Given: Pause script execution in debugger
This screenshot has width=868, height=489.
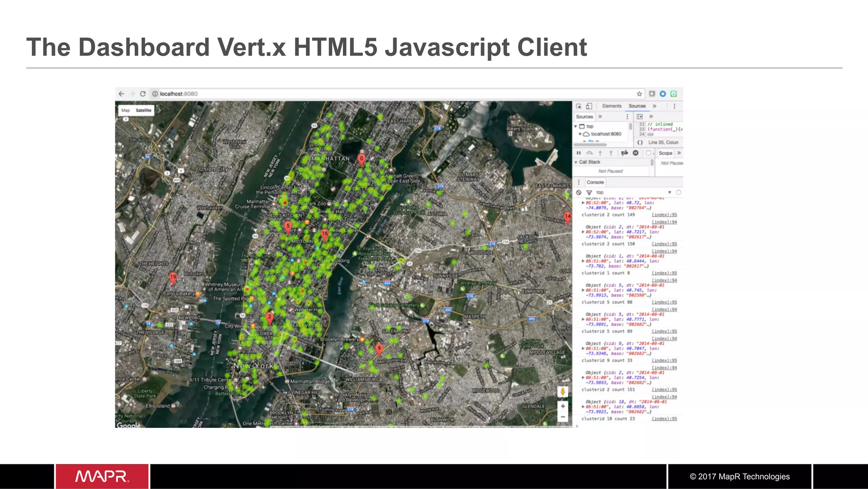Looking at the screenshot, I should (579, 153).
